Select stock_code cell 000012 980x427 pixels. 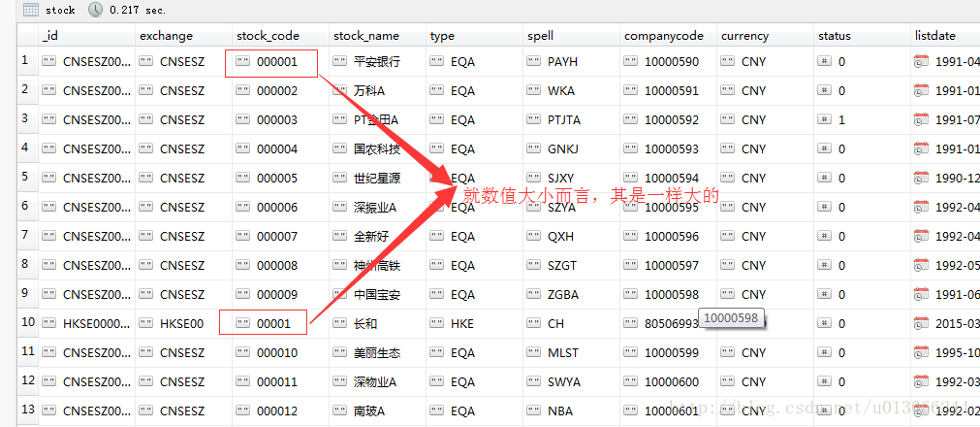click(x=280, y=411)
